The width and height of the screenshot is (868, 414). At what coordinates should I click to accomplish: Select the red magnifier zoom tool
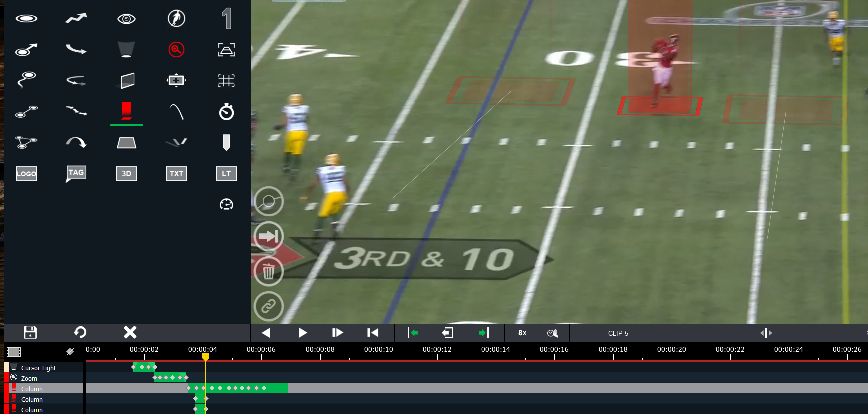pyautogui.click(x=176, y=50)
